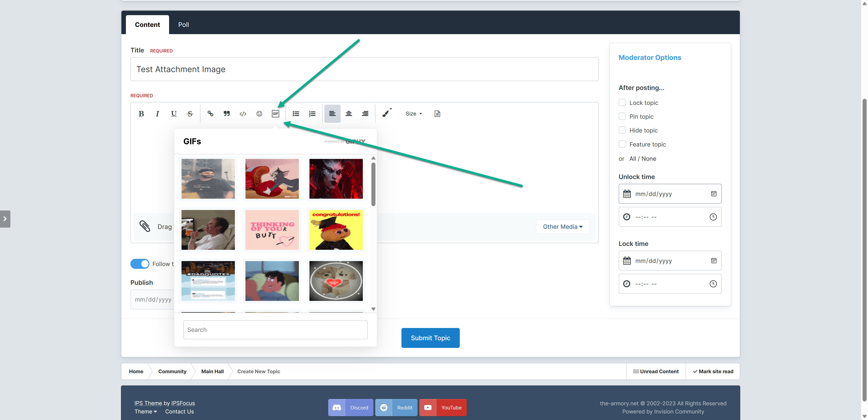
Task: Click the strikethrough icon
Action: tap(190, 114)
